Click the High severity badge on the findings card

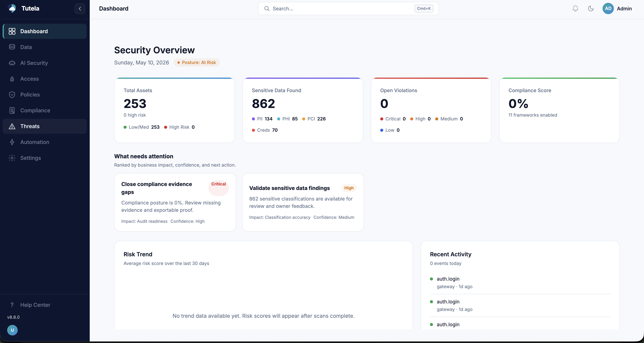pyautogui.click(x=349, y=188)
